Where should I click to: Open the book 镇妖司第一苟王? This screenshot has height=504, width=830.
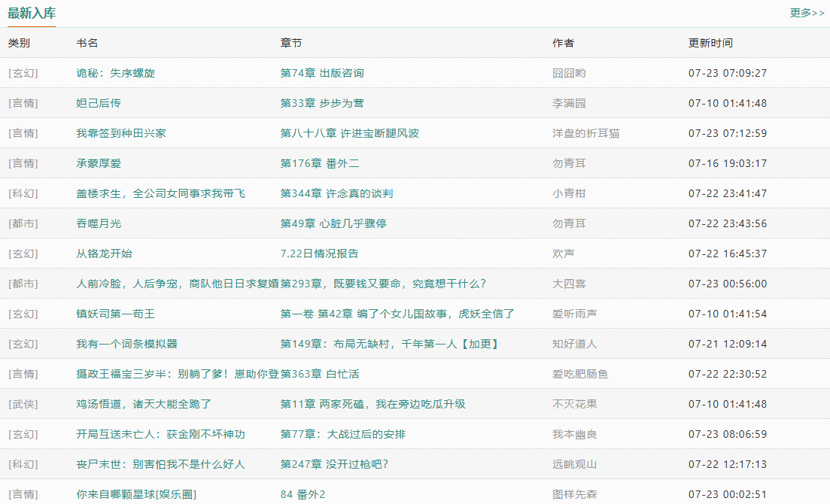(115, 314)
